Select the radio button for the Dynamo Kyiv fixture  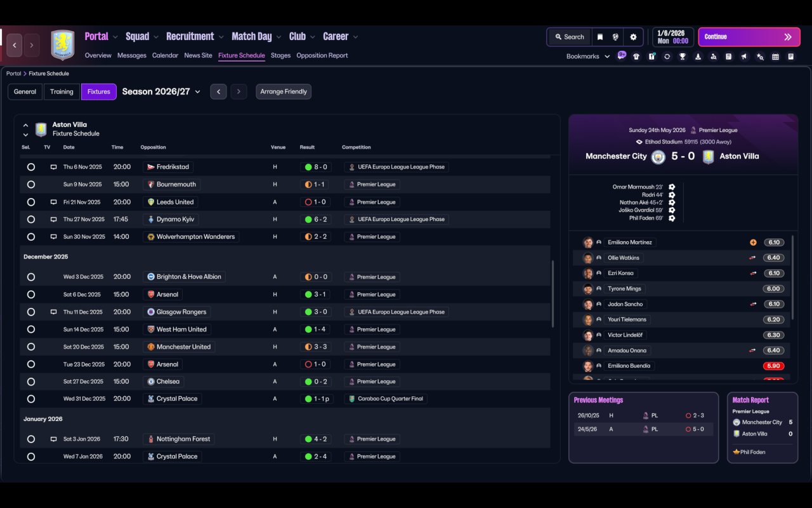tap(31, 220)
